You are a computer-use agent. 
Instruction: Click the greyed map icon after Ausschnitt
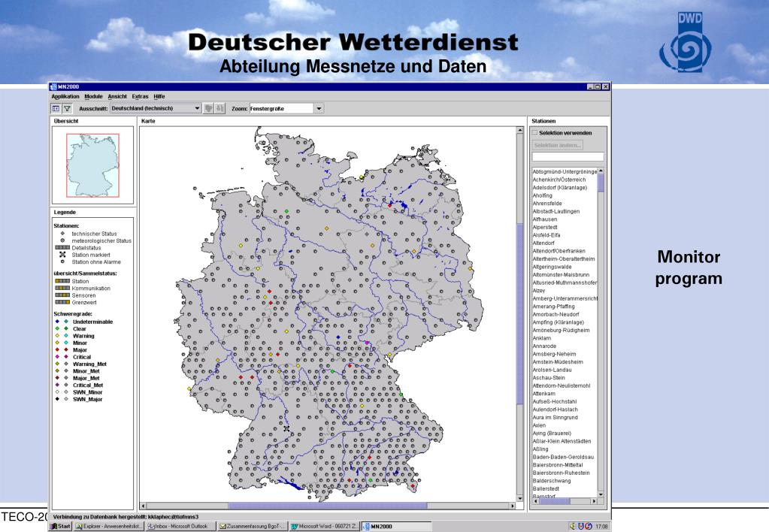pyautogui.click(x=208, y=108)
